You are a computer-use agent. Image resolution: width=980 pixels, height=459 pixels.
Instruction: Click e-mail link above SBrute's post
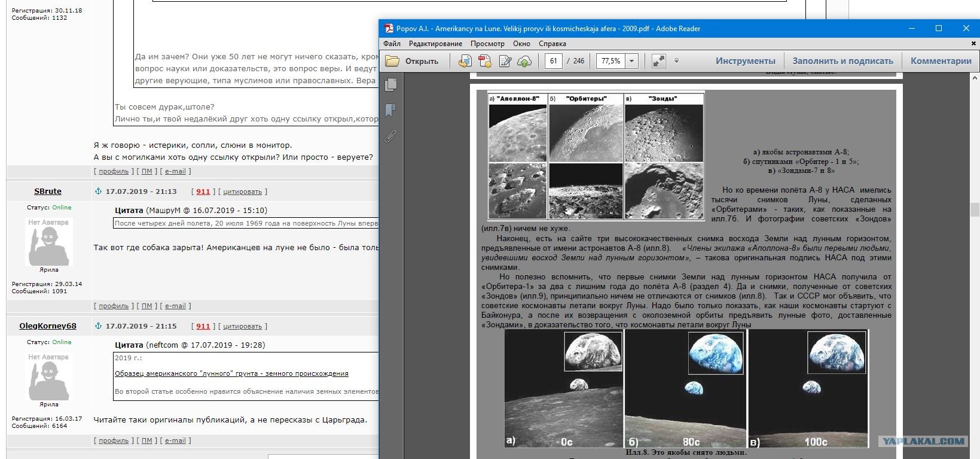(x=175, y=171)
